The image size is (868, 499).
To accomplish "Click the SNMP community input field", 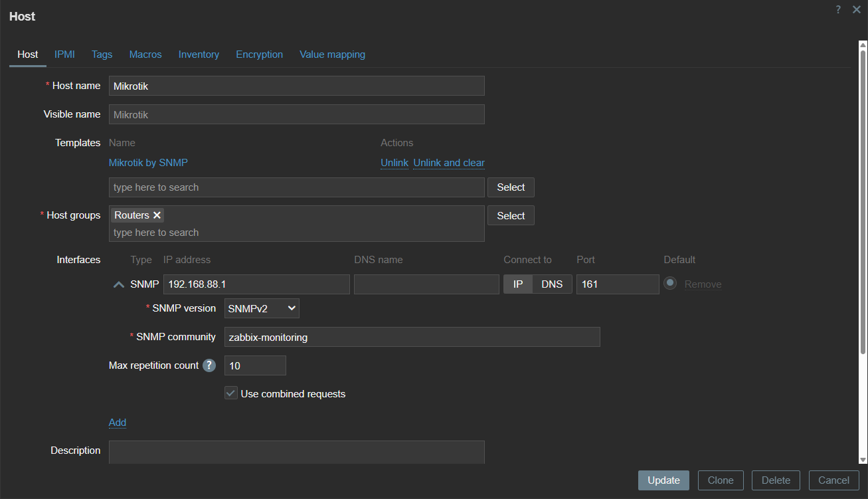I will click(x=412, y=337).
